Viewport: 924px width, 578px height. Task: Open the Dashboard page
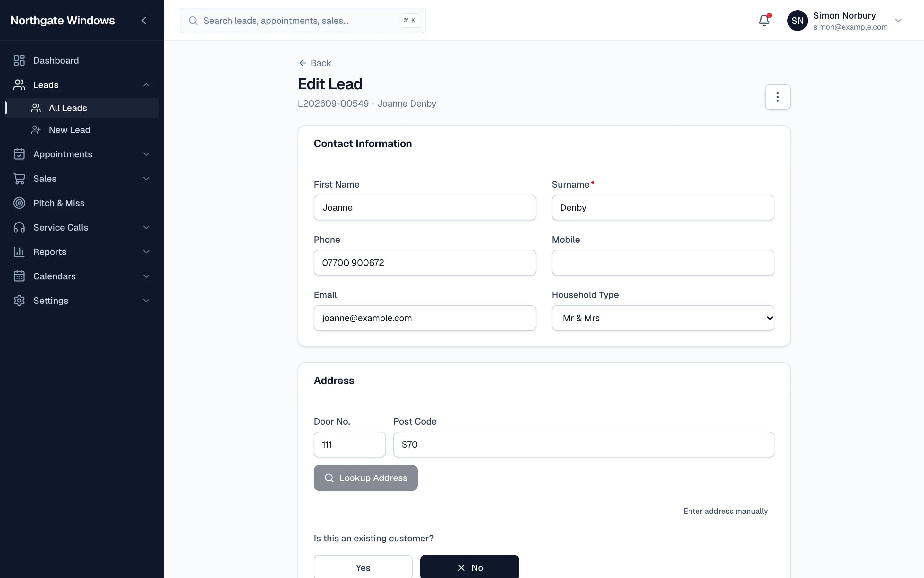pos(82,60)
